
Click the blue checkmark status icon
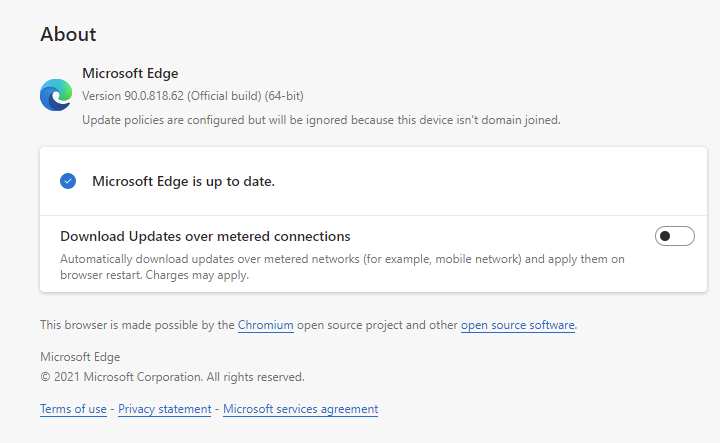[x=68, y=181]
